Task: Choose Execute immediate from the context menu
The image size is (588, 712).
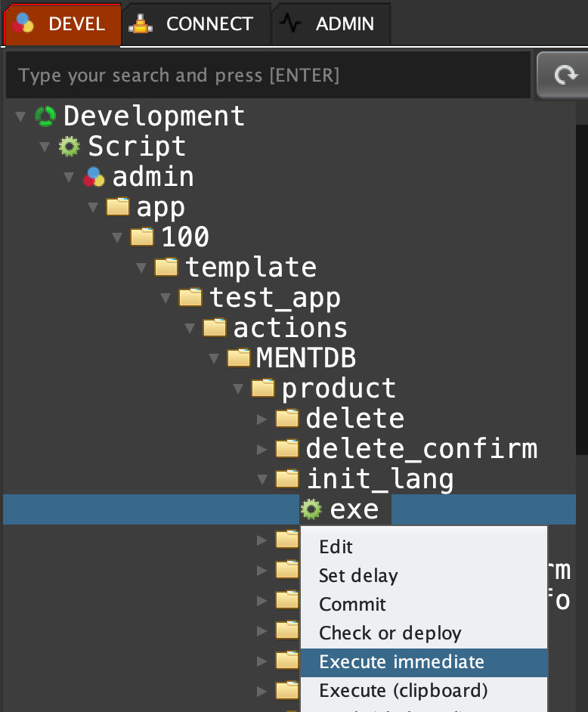Action: 401,662
